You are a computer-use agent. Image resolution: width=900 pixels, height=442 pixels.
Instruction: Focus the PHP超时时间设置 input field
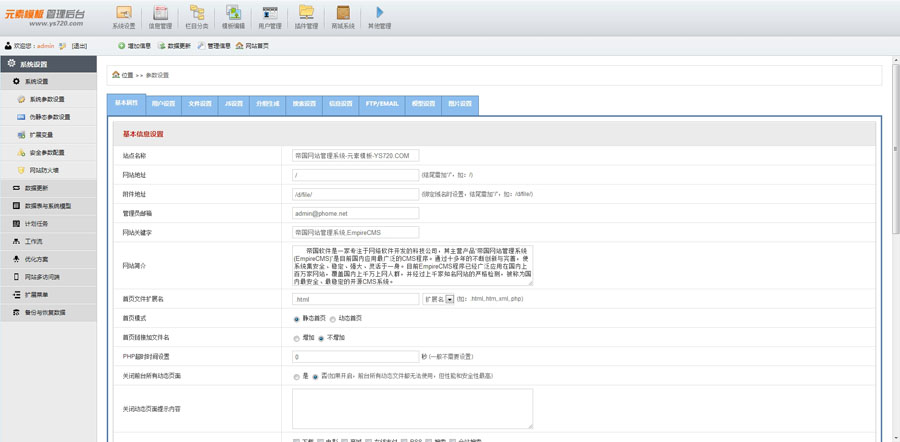(355, 356)
